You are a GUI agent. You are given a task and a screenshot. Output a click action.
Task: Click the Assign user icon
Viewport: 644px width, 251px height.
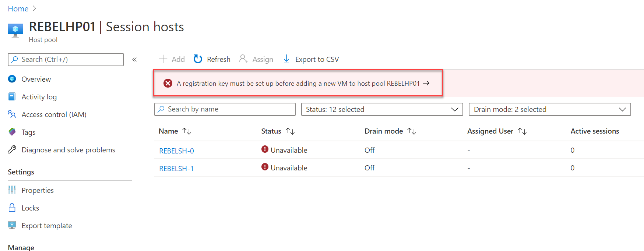pos(244,59)
